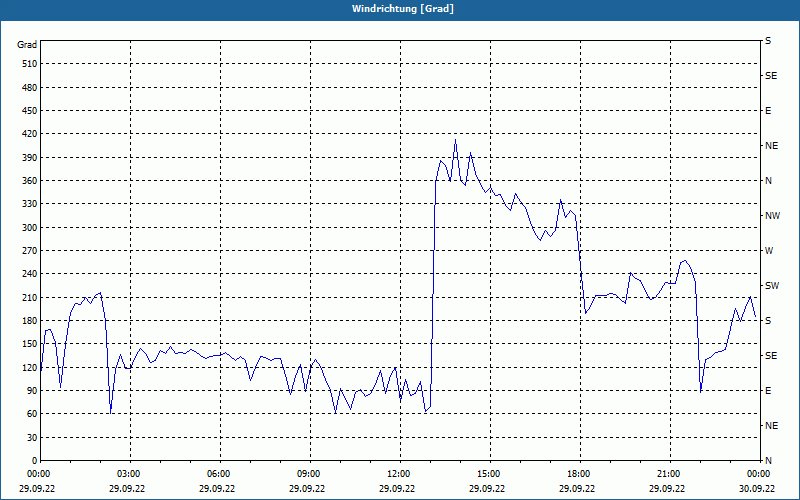The width and height of the screenshot is (800, 500).
Task: Click the 15:00 time label
Action: [488, 474]
